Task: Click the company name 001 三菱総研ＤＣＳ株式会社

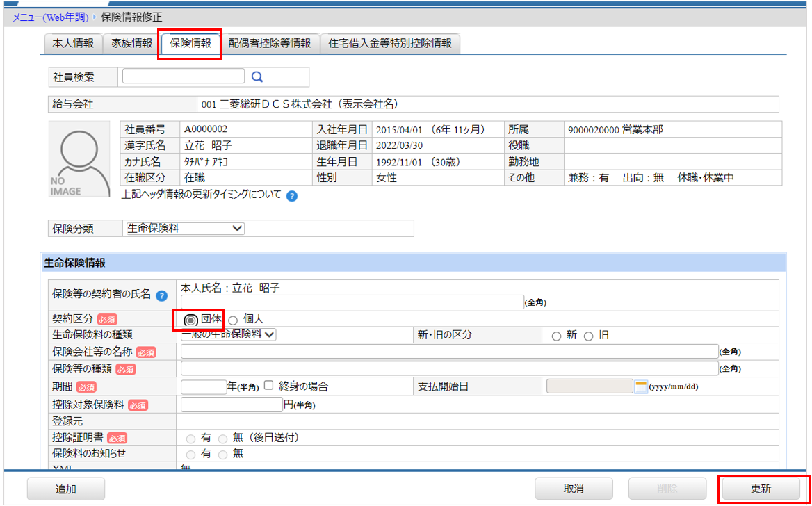Action: coord(300,104)
